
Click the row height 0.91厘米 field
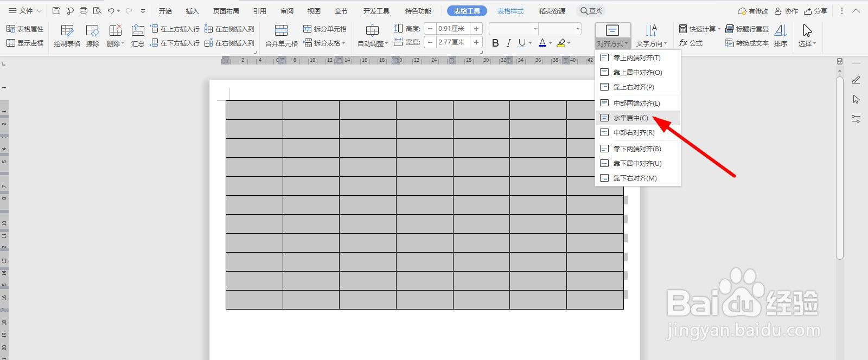point(452,29)
